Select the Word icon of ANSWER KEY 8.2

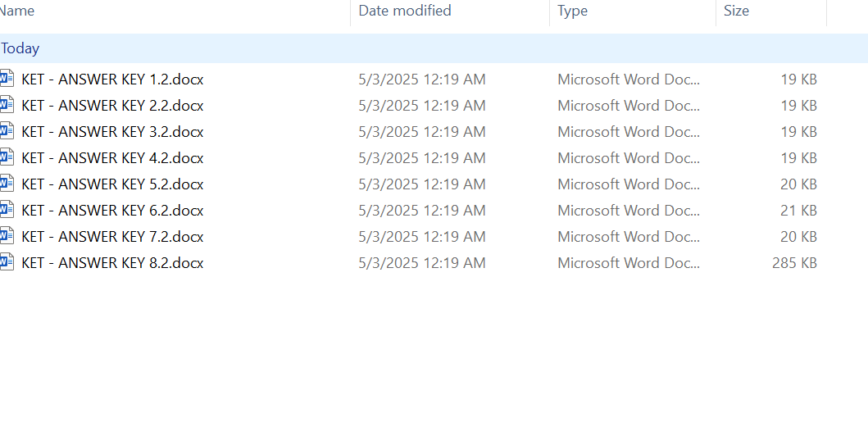pos(7,262)
